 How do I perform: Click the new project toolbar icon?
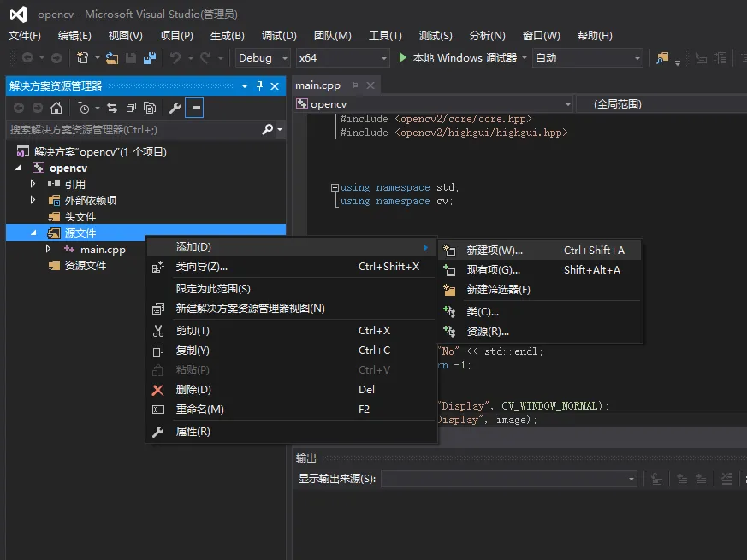point(82,58)
